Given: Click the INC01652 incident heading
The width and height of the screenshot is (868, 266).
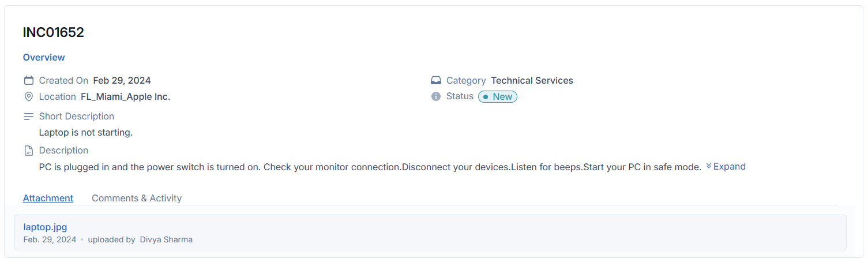Looking at the screenshot, I should point(54,32).
